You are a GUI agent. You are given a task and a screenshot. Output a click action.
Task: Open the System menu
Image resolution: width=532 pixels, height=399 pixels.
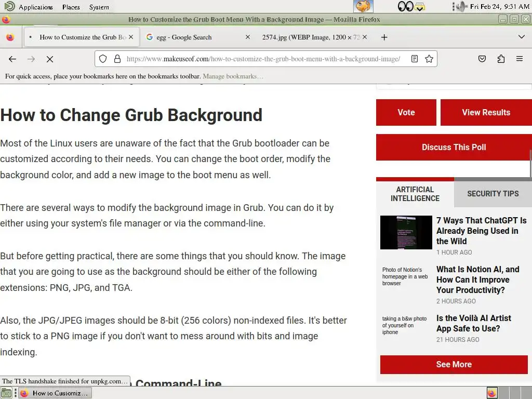point(99,7)
